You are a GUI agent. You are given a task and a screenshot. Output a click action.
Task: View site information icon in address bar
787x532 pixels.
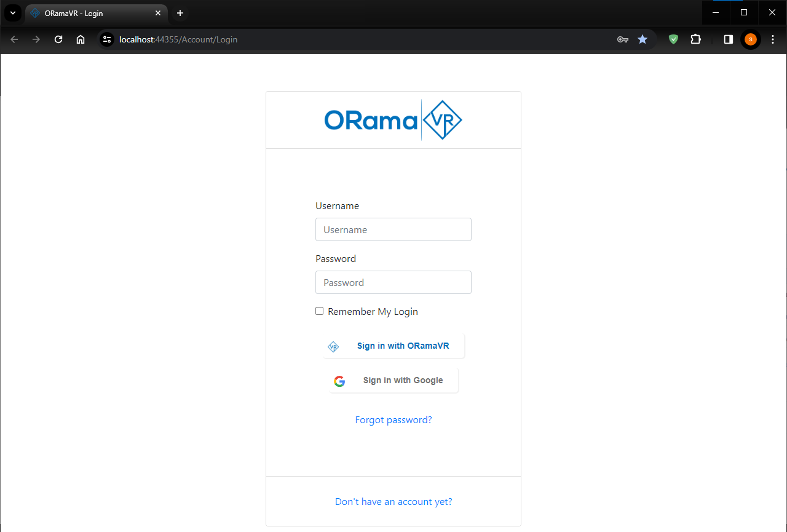[x=107, y=39]
